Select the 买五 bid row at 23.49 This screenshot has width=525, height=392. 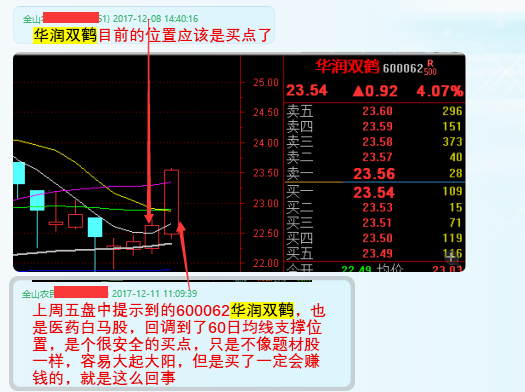[374, 253]
